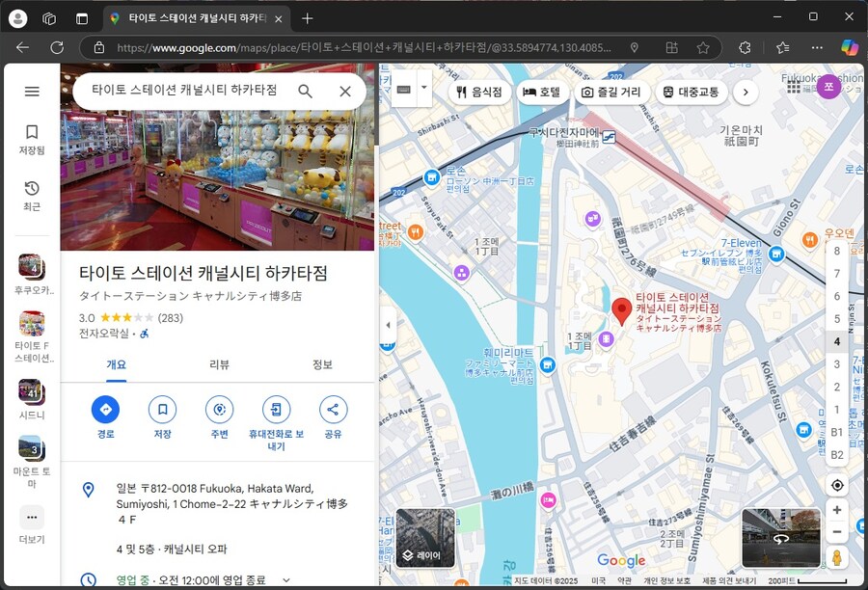The image size is (868, 590).
Task: Activate the Street View pegman
Action: (837, 557)
